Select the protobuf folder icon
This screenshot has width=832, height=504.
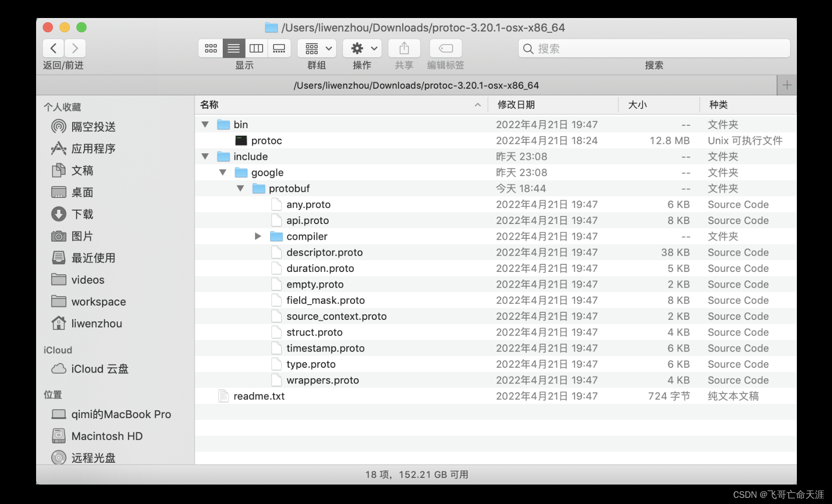pyautogui.click(x=259, y=188)
